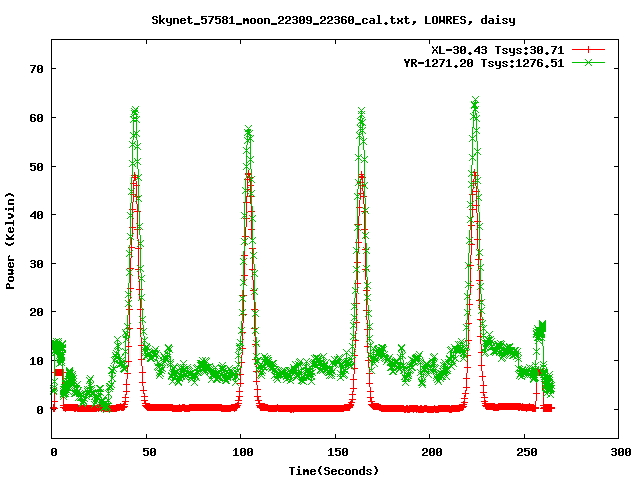Click x-axis tick label 200
Screen dimensions: 640x480
pos(432,452)
